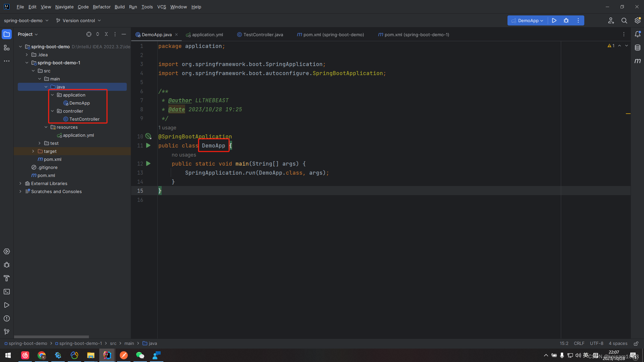Select opened file in Project tree
Screen dimensions: 644x362
tap(89, 34)
